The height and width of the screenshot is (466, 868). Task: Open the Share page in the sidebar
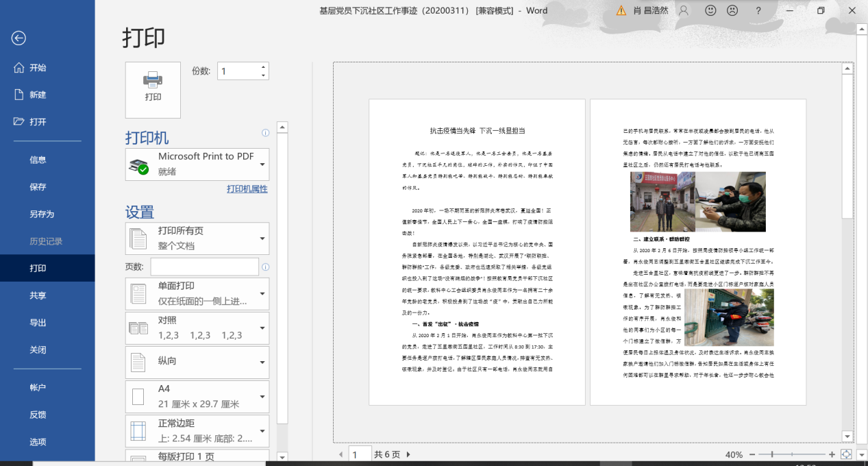pyautogui.click(x=38, y=295)
